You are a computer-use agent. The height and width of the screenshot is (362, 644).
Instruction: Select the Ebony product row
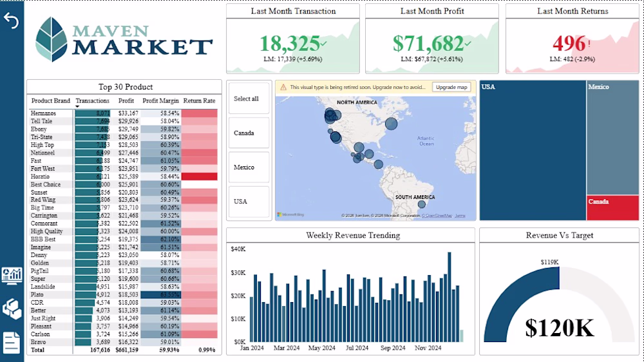(x=124, y=129)
